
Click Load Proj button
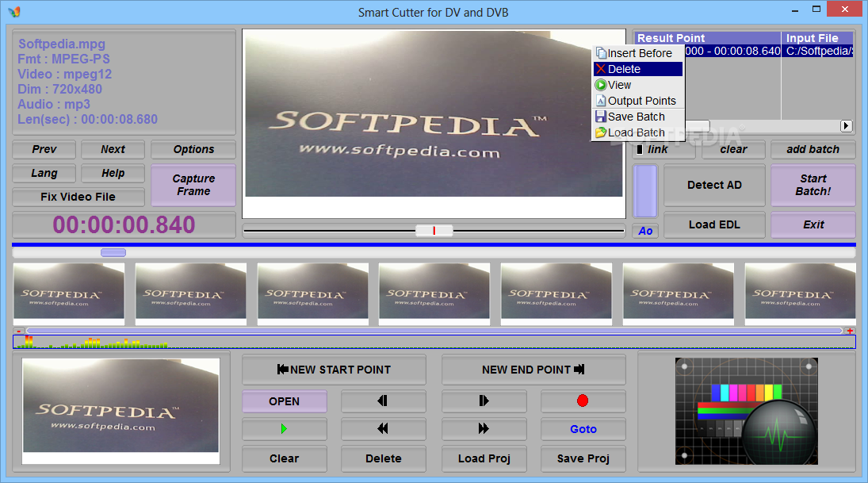(x=484, y=458)
